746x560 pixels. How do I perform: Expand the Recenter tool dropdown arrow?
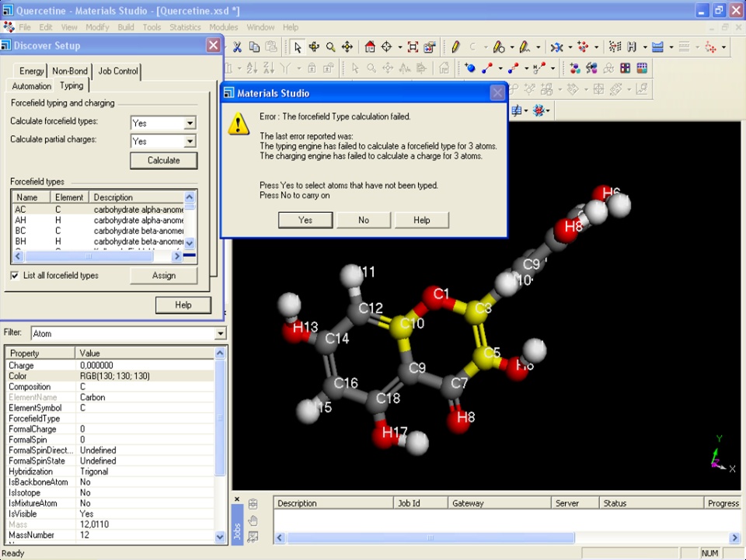(x=399, y=47)
